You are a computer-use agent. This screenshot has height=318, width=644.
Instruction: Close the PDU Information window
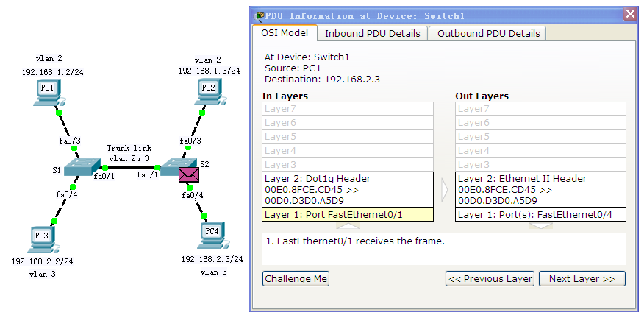tap(630, 15)
